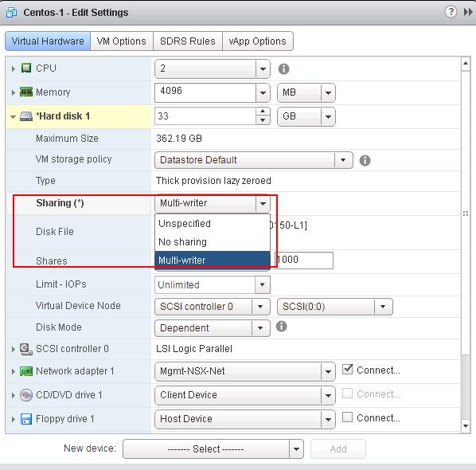Uncheck Network adapter 1 Connect checkbox
476x470 pixels.
click(x=347, y=370)
